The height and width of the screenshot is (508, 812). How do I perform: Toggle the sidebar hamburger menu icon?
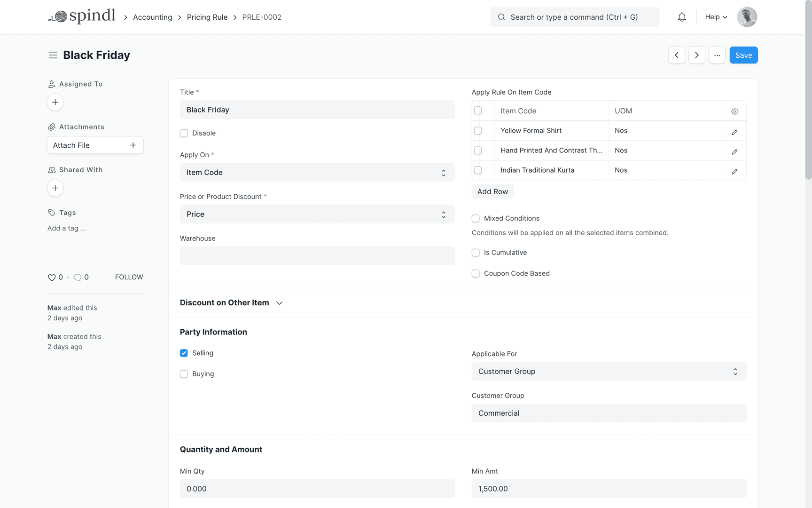pos(53,55)
